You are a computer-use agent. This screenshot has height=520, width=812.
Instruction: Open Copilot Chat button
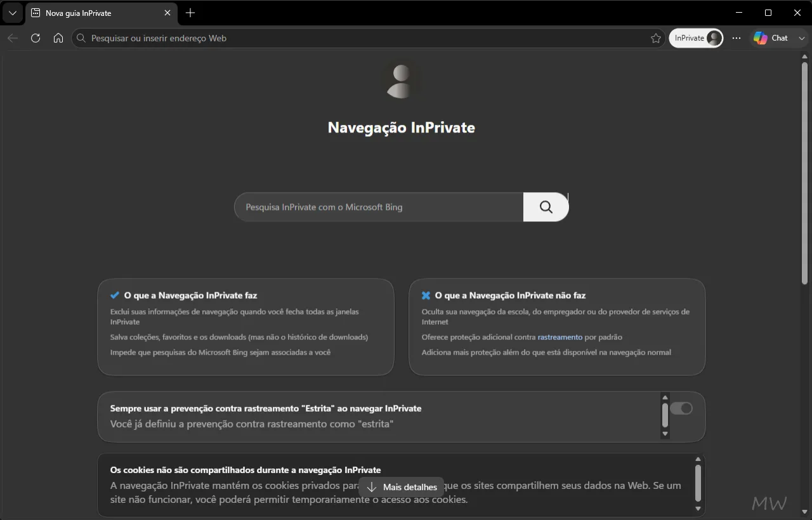(x=770, y=38)
